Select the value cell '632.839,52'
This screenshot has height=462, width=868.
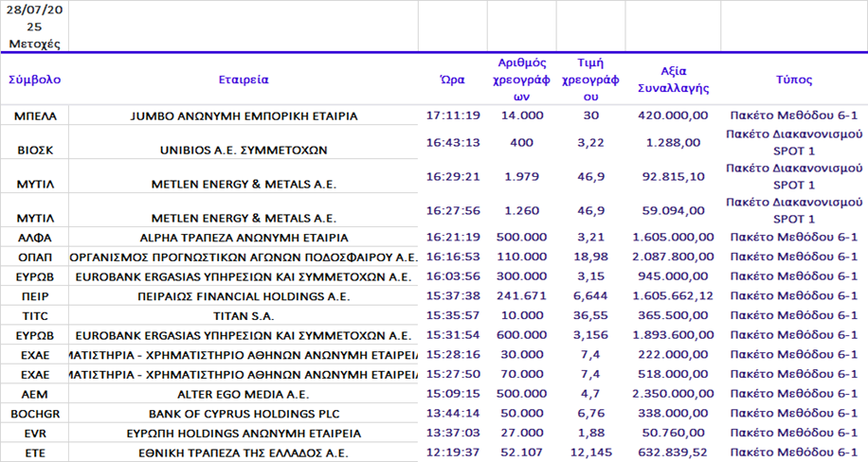[673, 453]
